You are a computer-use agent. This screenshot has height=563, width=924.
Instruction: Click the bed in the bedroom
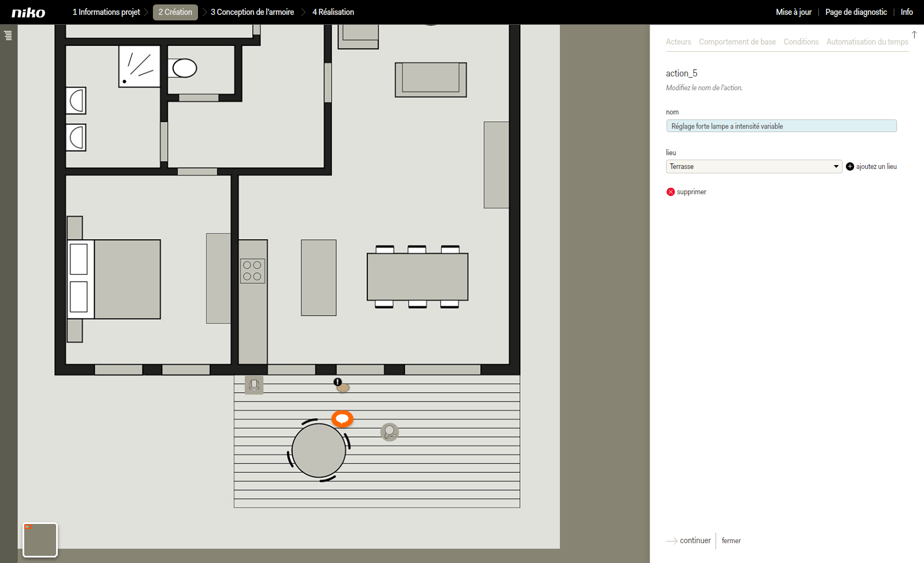pos(114,279)
